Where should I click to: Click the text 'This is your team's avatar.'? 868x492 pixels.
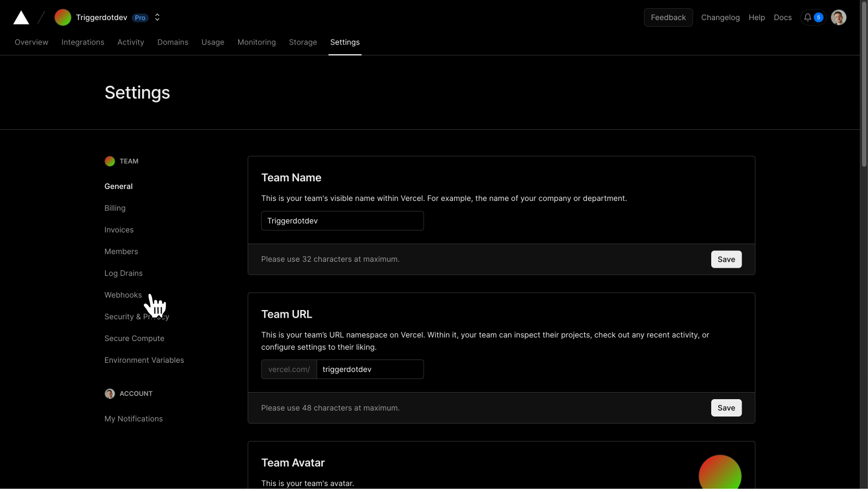coord(308,483)
